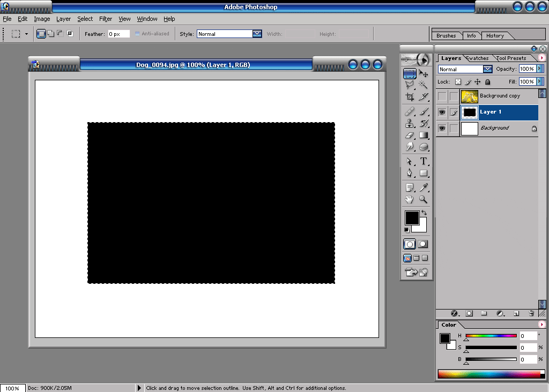
Task: Open the Style dropdown
Action: coord(257,34)
